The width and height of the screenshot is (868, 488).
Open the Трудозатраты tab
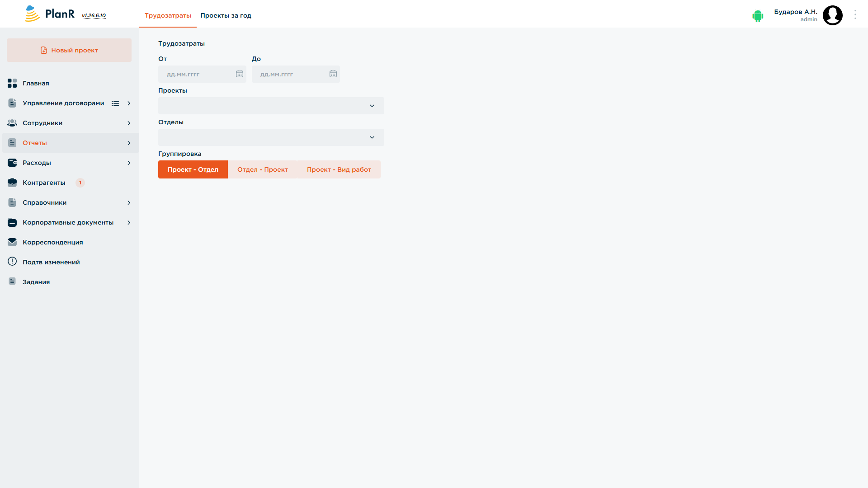168,15
